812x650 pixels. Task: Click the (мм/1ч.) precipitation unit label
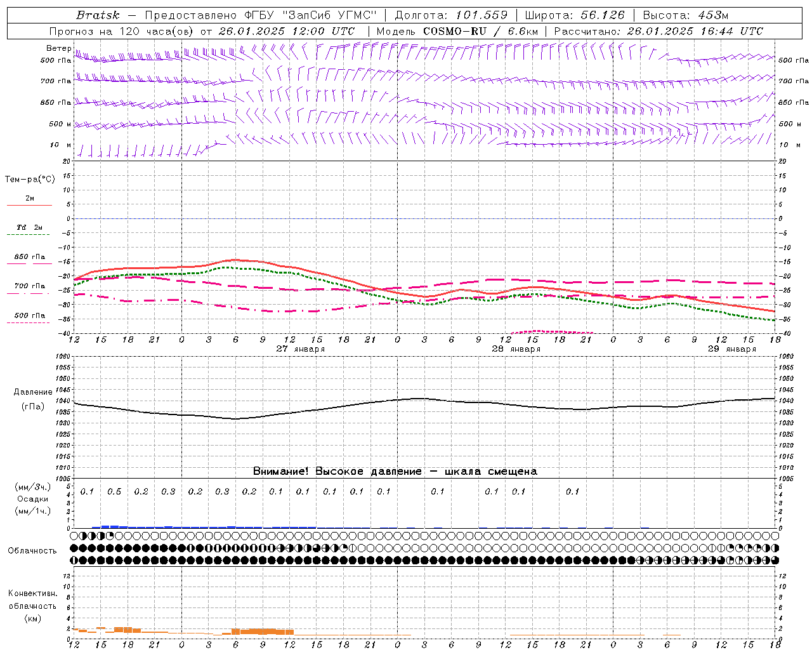click(x=33, y=511)
